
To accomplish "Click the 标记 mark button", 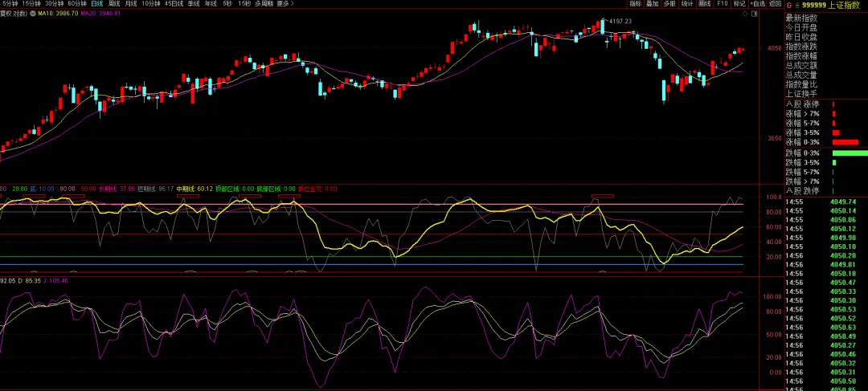I will pyautogui.click(x=739, y=3).
